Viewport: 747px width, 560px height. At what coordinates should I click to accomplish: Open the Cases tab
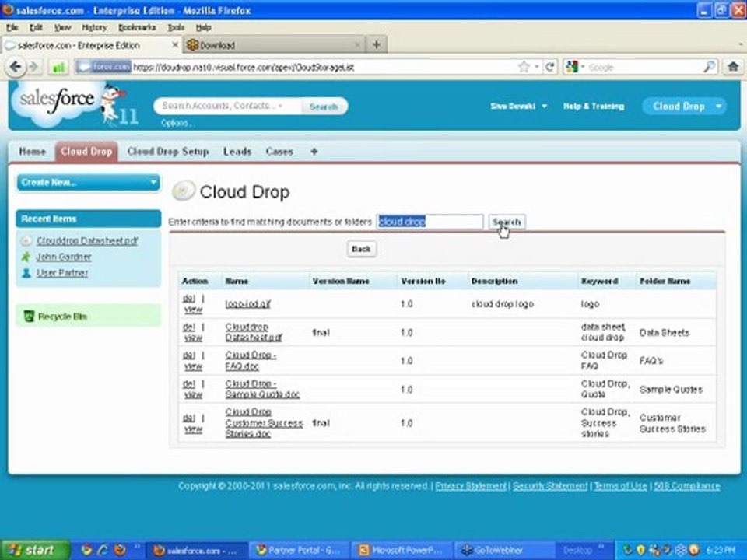279,152
